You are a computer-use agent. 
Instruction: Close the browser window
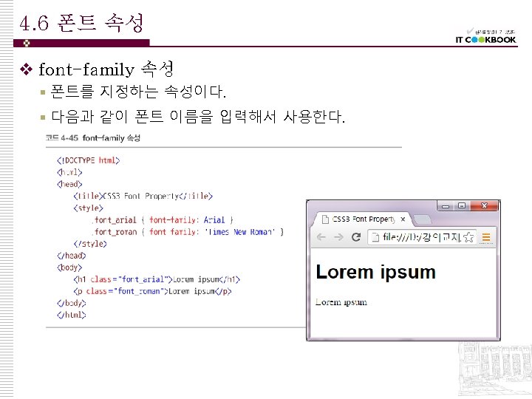point(484,205)
